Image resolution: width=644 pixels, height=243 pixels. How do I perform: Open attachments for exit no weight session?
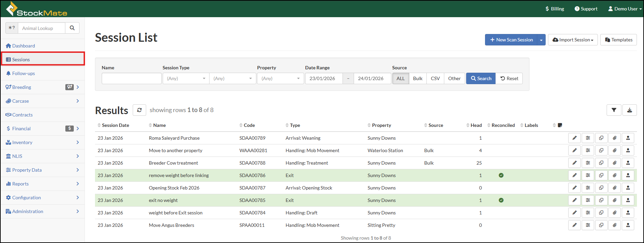pos(615,200)
